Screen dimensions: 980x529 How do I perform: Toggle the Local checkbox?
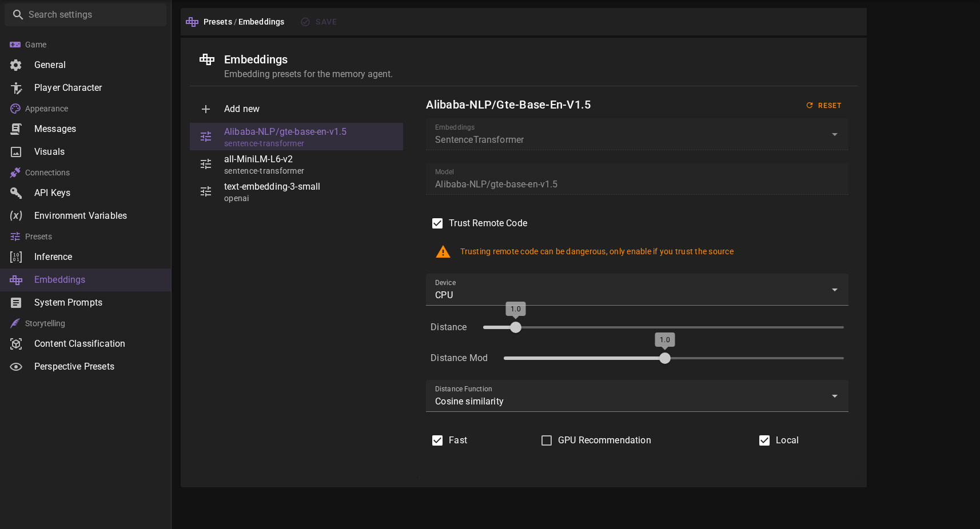click(x=764, y=440)
